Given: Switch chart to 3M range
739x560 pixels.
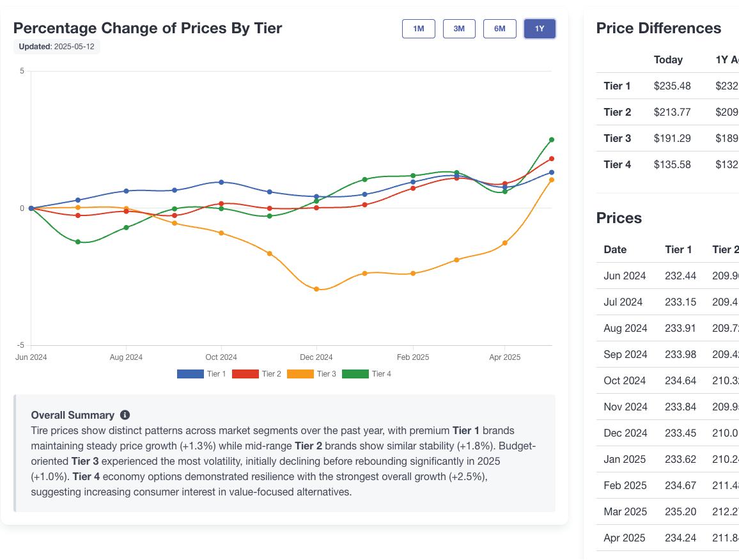Looking at the screenshot, I should coord(459,29).
